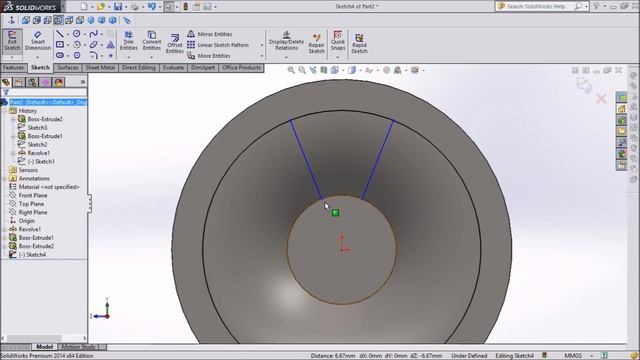The height and width of the screenshot is (360, 640).
Task: Click the confirm sketch corner icon
Action: [x=584, y=86]
